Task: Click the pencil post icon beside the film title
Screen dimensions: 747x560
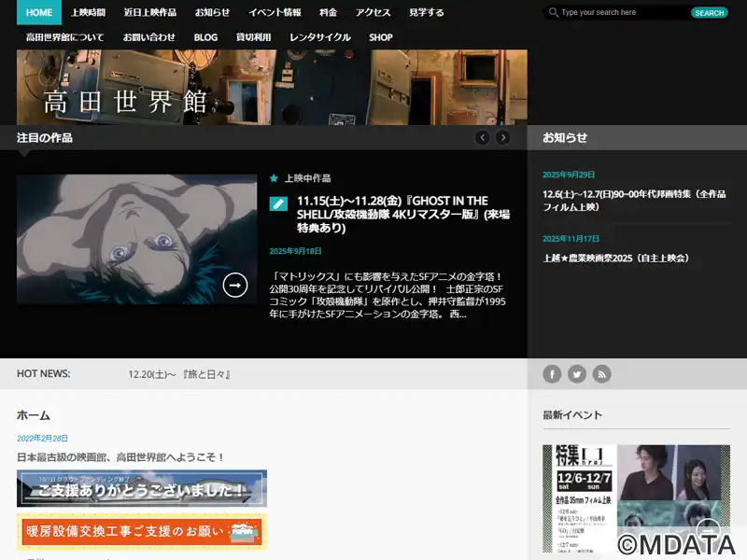Action: (278, 203)
